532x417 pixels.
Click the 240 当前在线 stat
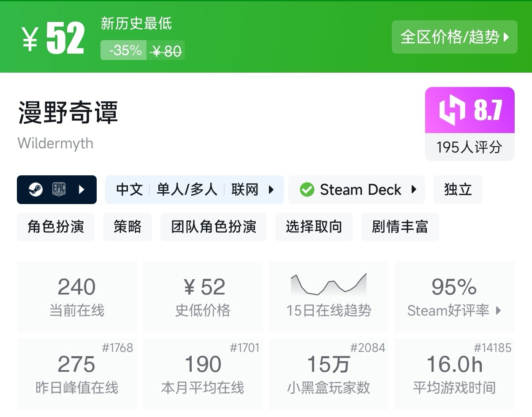click(77, 297)
